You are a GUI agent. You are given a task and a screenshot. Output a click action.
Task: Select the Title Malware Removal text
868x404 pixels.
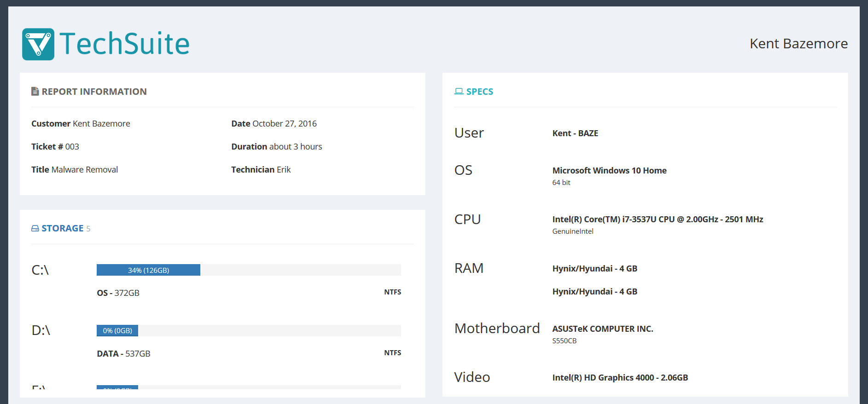(75, 169)
